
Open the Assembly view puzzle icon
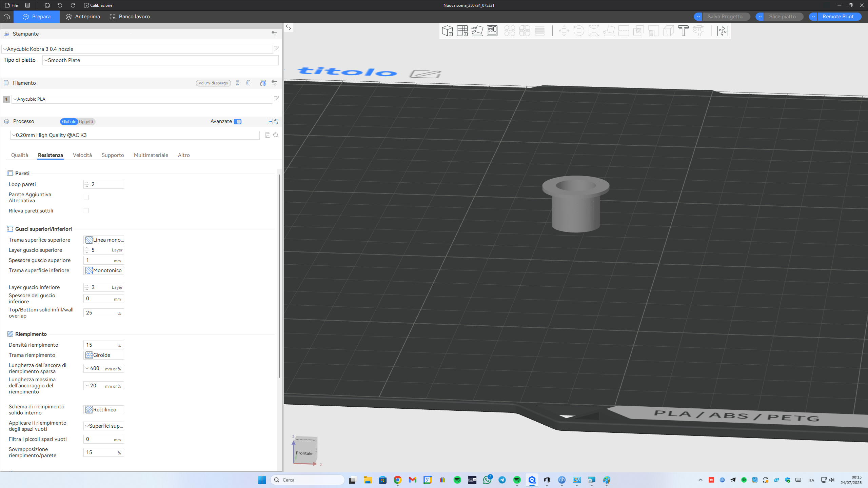click(723, 31)
